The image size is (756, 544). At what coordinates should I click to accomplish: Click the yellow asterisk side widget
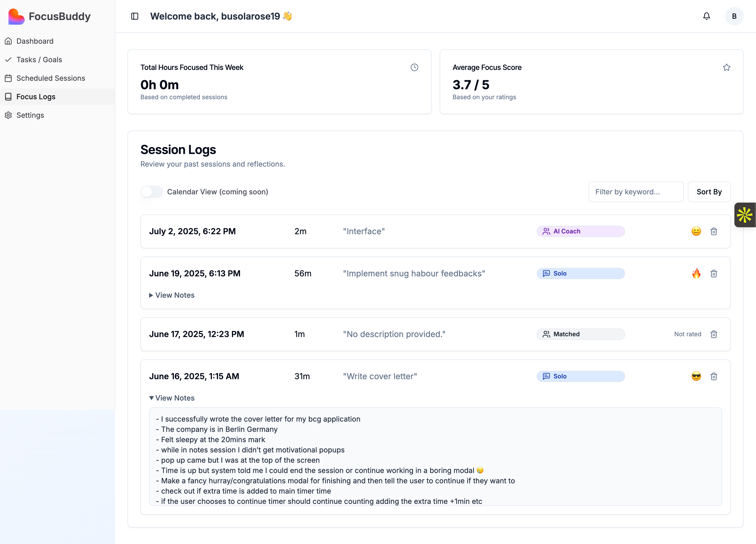[x=745, y=215]
